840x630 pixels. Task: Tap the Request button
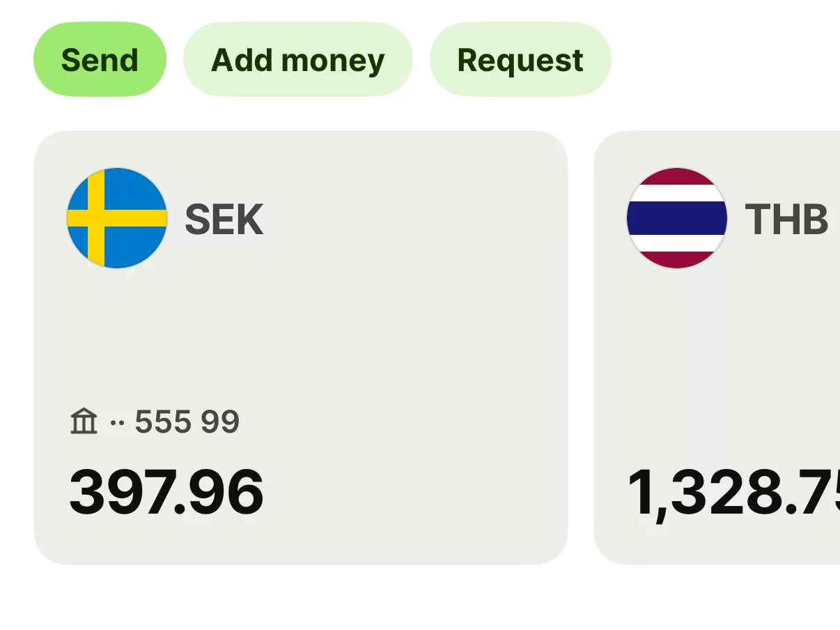point(520,60)
